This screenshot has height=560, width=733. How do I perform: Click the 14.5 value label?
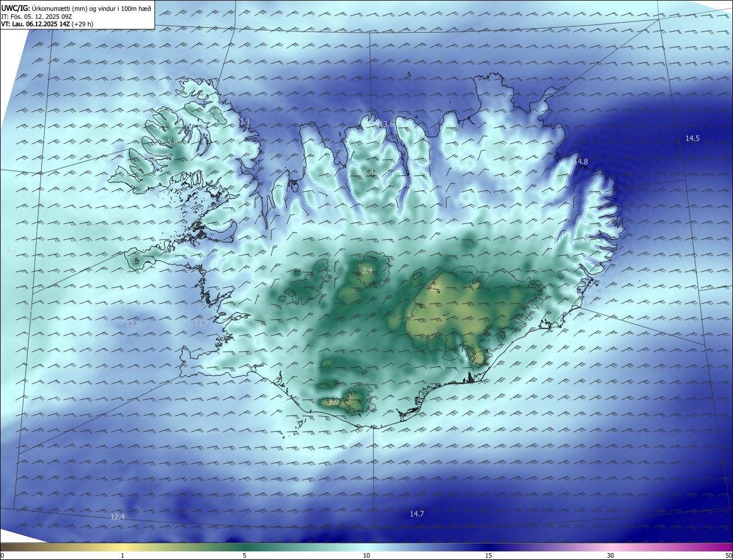click(692, 138)
